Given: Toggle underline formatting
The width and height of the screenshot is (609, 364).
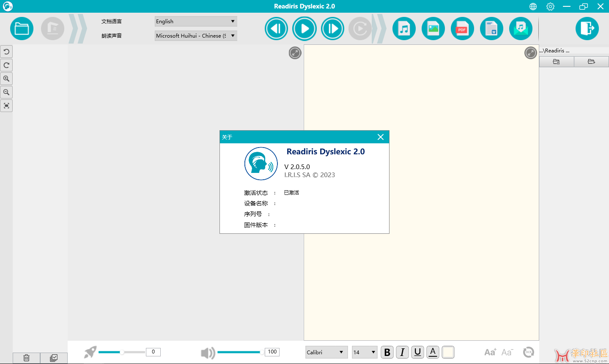Looking at the screenshot, I should coord(417,352).
